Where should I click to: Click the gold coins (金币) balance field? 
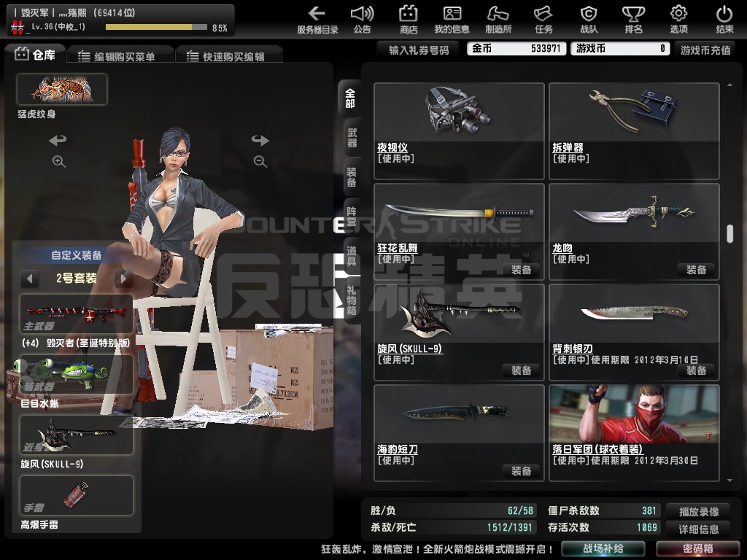(516, 49)
